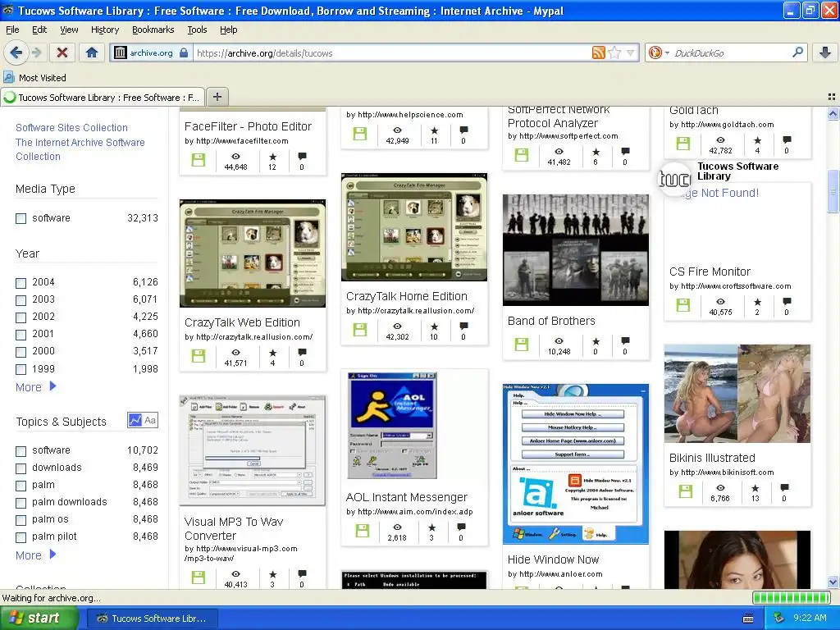
Task: Open The Internet Archive Software Collection link
Action: 80,149
